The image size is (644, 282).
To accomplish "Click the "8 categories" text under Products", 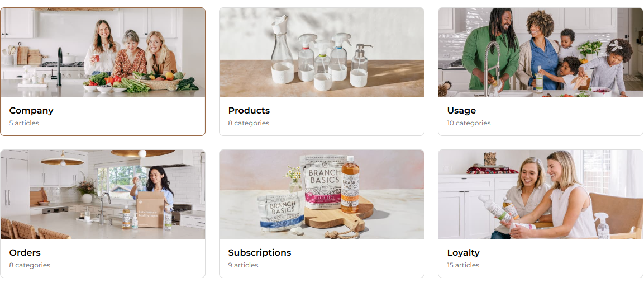I will pyautogui.click(x=249, y=123).
